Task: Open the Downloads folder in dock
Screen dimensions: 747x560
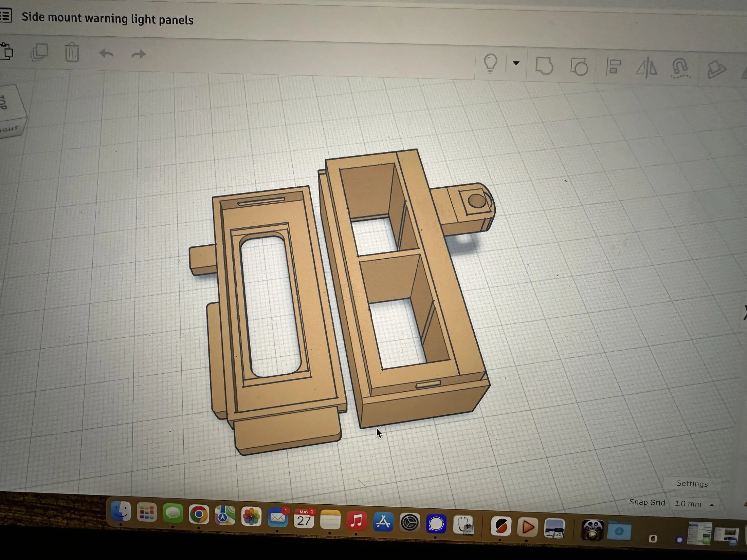Action: tap(619, 531)
